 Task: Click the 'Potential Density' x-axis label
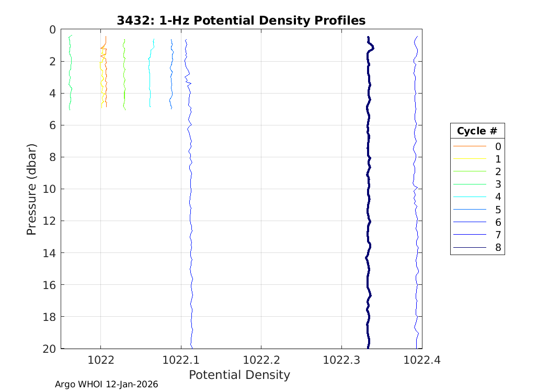tap(239, 375)
